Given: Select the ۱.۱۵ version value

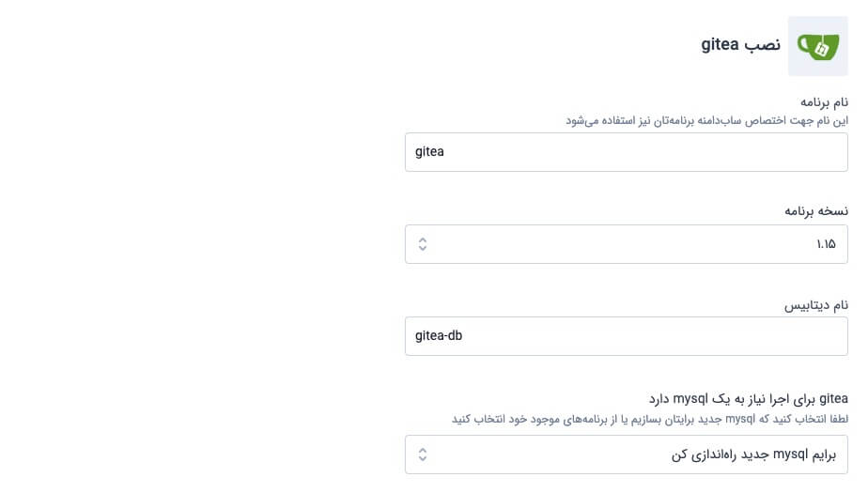Looking at the screenshot, I should (826, 244).
